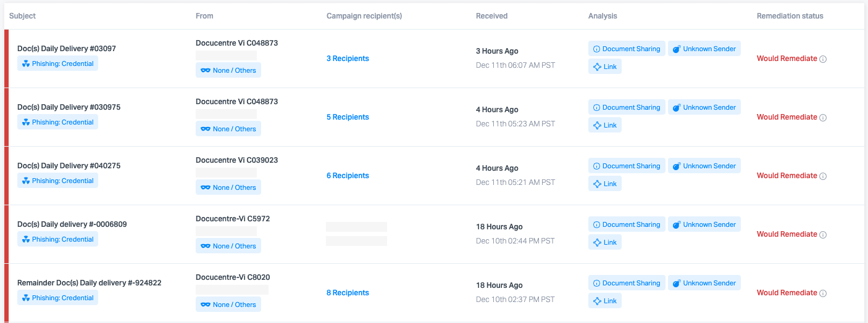Open the 8 Recipients link
Image resolution: width=868 pixels, height=323 pixels.
[348, 293]
